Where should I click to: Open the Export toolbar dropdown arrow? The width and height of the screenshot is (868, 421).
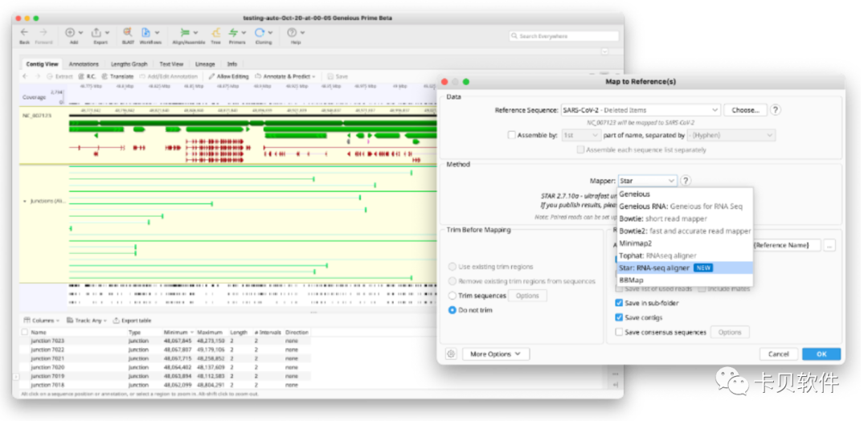pyautogui.click(x=107, y=33)
